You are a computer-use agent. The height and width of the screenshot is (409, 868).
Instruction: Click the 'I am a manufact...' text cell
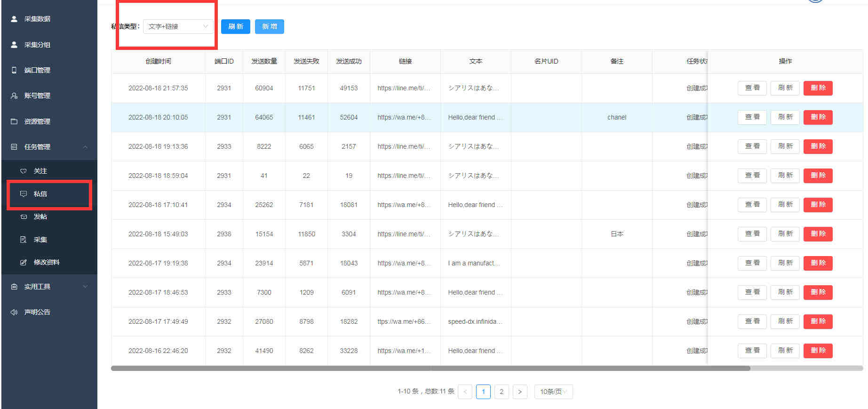[476, 263]
